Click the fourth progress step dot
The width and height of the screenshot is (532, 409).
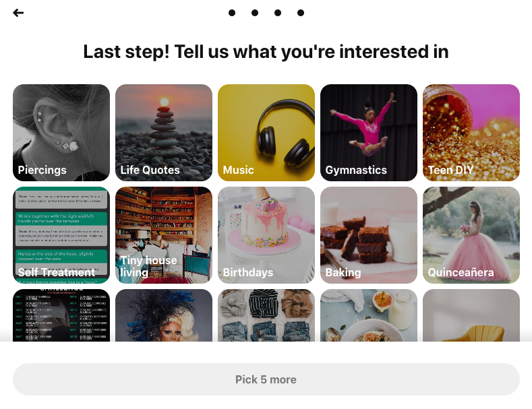301,13
